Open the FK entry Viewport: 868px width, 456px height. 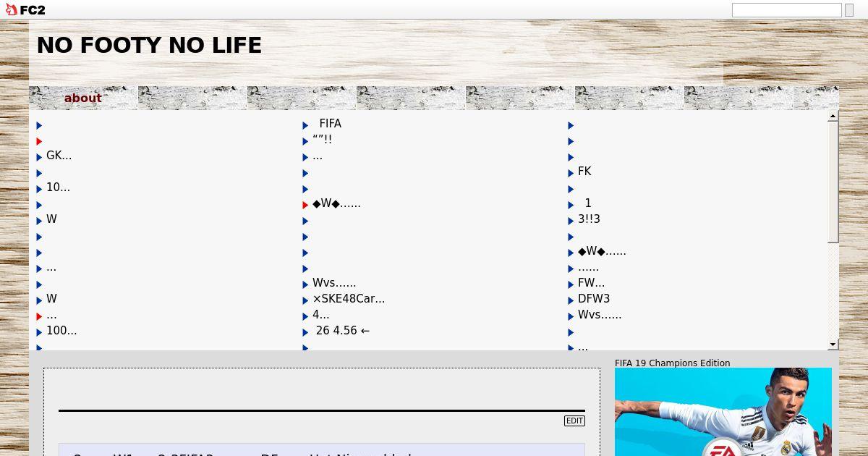[x=584, y=172]
